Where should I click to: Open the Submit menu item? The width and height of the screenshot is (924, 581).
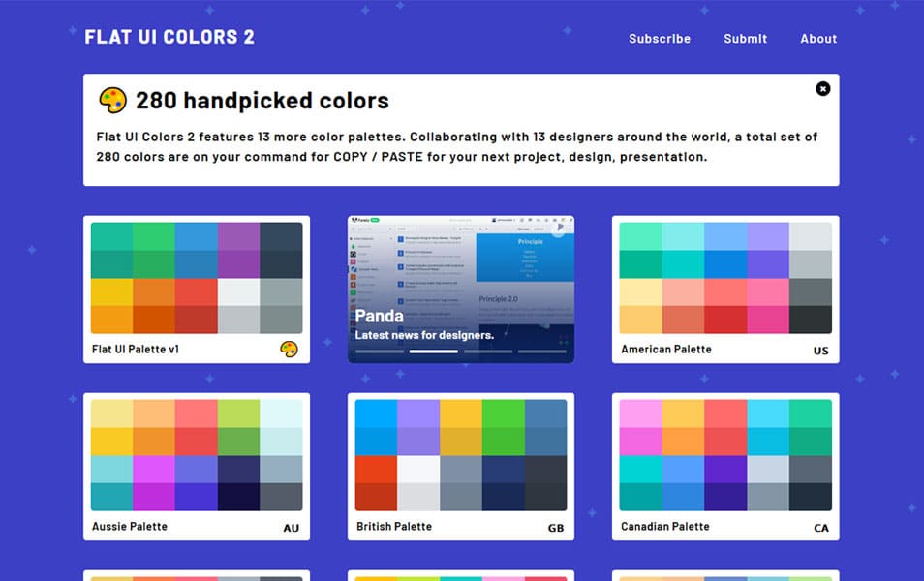[745, 39]
